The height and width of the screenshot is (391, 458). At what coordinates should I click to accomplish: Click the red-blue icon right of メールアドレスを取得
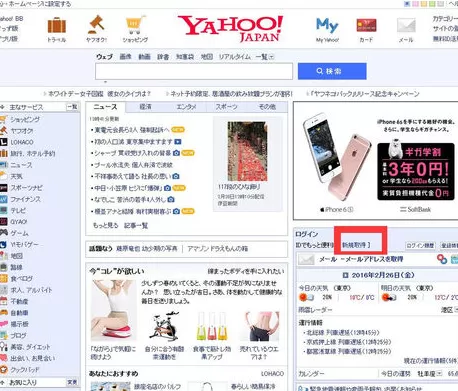pyautogui.click(x=442, y=259)
